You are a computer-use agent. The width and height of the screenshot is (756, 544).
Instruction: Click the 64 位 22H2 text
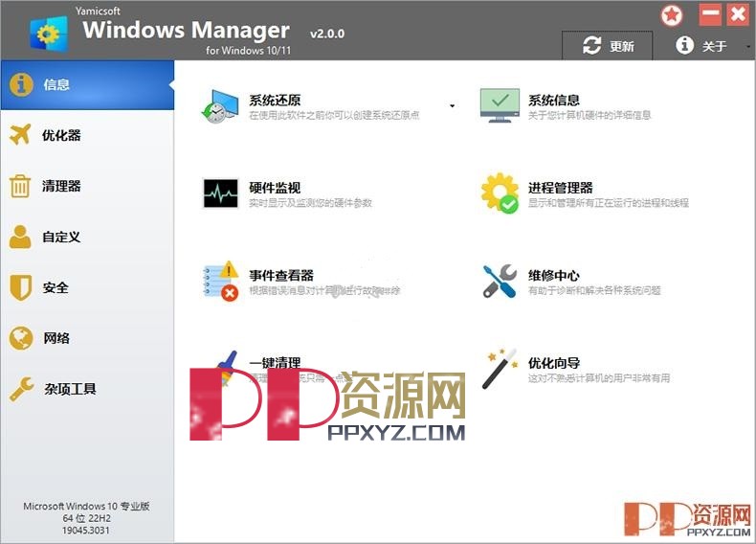[86, 518]
